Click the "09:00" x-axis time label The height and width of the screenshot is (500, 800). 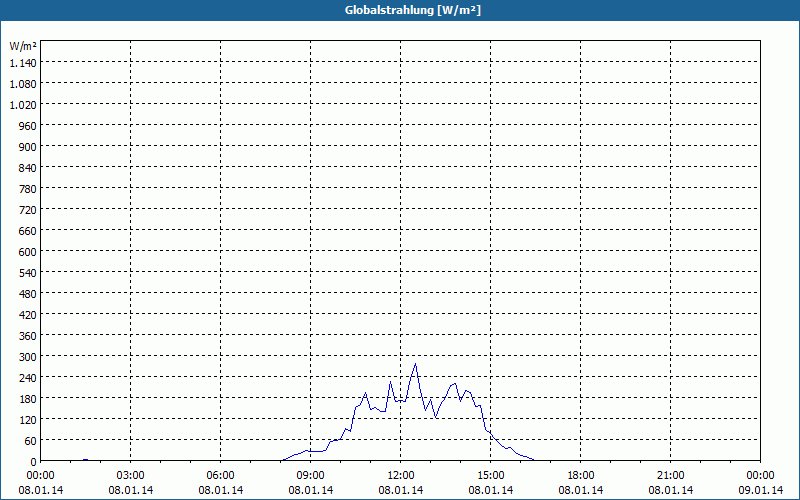click(311, 476)
